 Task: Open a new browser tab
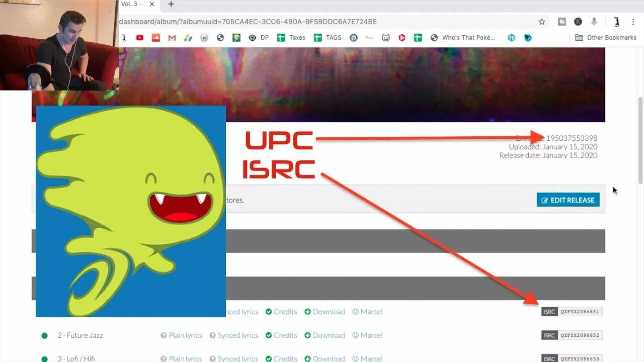click(x=171, y=4)
